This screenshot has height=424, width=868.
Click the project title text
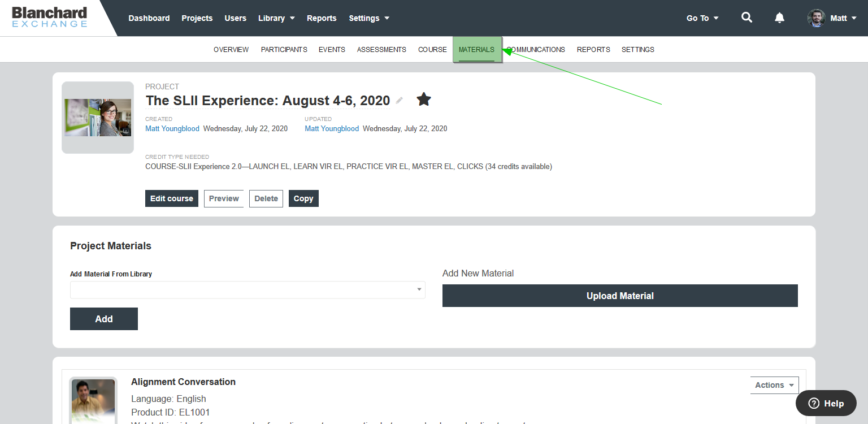[x=268, y=101]
